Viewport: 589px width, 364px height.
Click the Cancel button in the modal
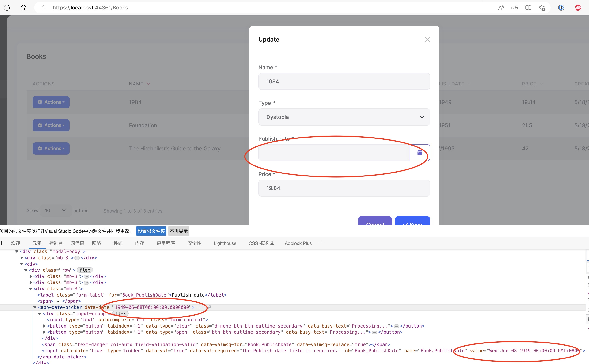(375, 221)
